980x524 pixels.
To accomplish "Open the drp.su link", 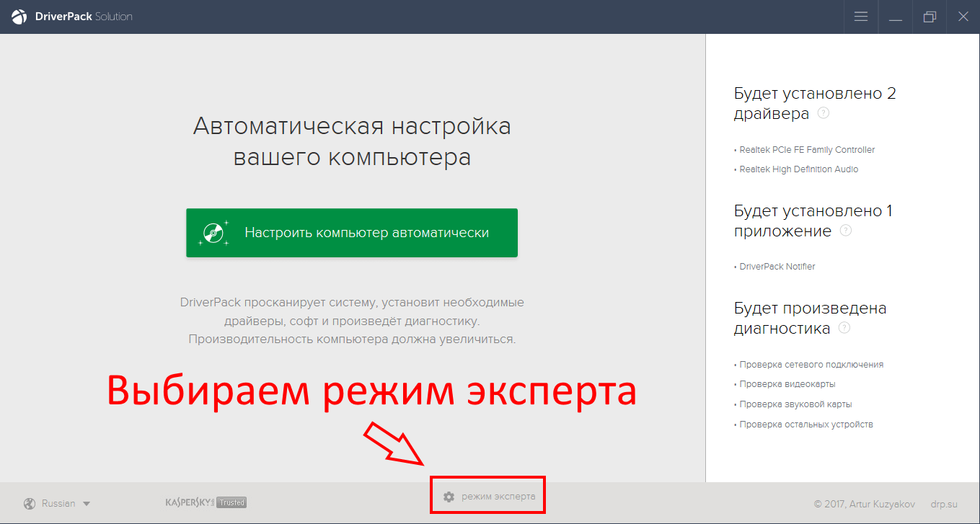I will (x=944, y=504).
